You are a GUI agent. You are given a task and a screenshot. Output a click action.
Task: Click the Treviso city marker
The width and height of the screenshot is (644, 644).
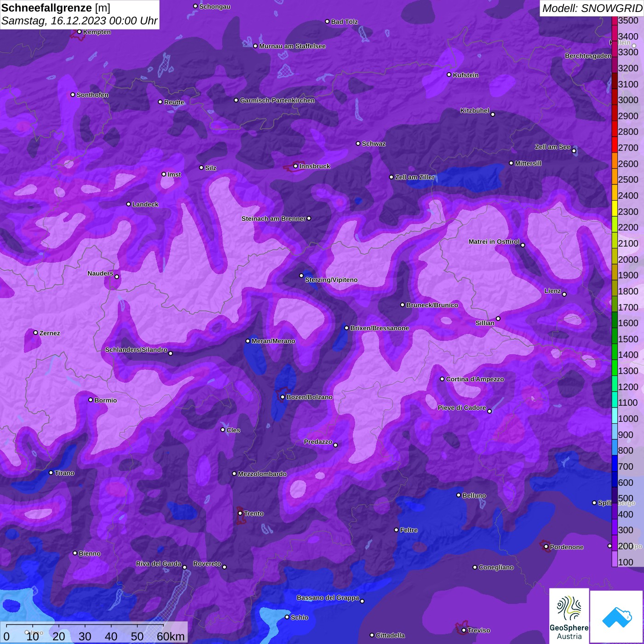tap(464, 630)
